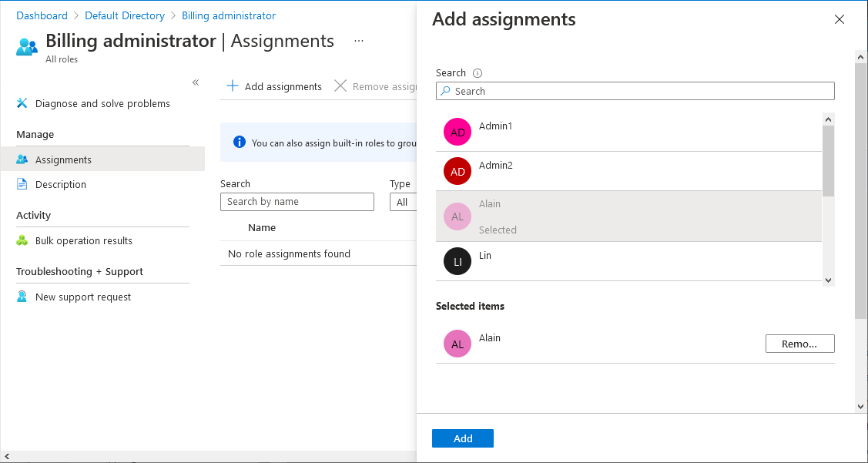This screenshot has width=868, height=463.
Task: Click the Search by name field
Action: click(x=297, y=202)
